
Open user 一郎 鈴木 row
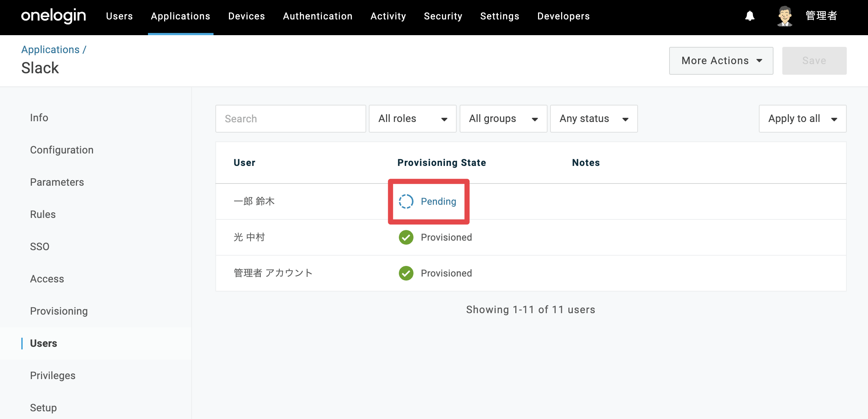pos(531,201)
